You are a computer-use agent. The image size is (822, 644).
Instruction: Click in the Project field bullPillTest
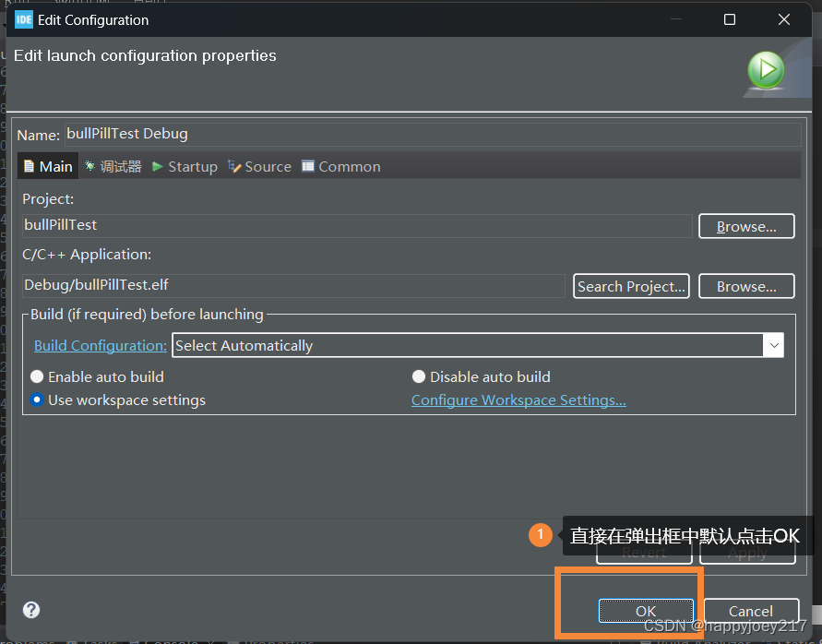[x=358, y=225]
